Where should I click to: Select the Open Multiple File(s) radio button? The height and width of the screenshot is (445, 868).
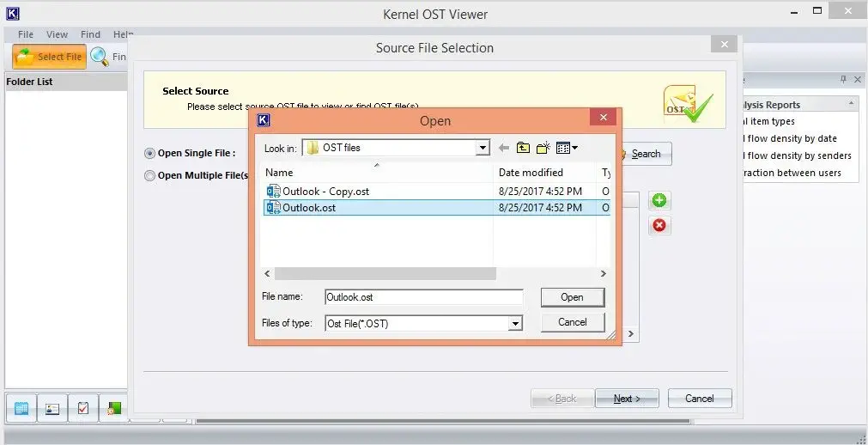point(149,175)
